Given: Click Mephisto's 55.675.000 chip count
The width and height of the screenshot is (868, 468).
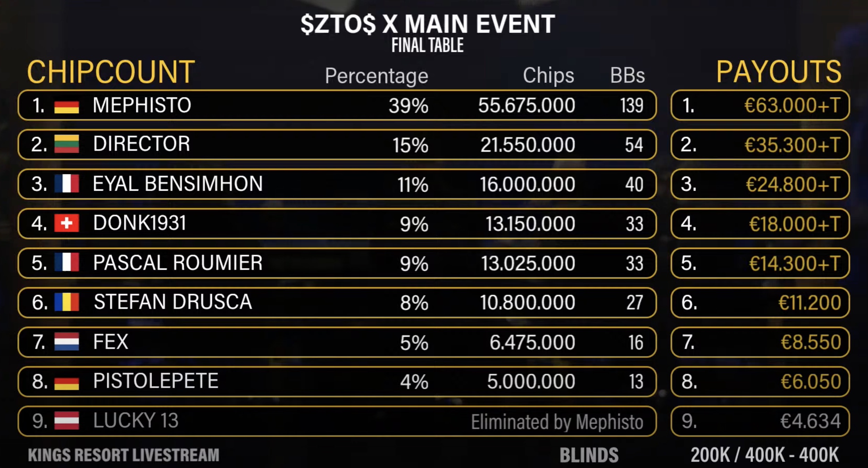Looking at the screenshot, I should click(x=526, y=105).
